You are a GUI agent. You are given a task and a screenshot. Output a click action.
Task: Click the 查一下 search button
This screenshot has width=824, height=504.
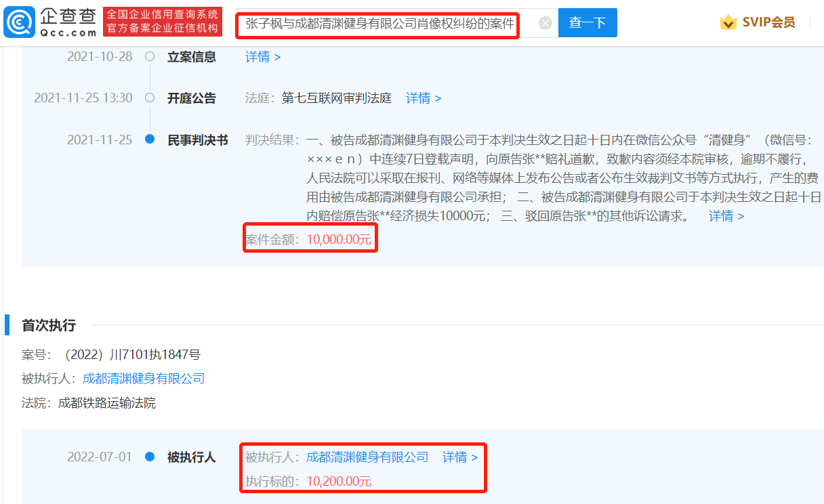[588, 23]
